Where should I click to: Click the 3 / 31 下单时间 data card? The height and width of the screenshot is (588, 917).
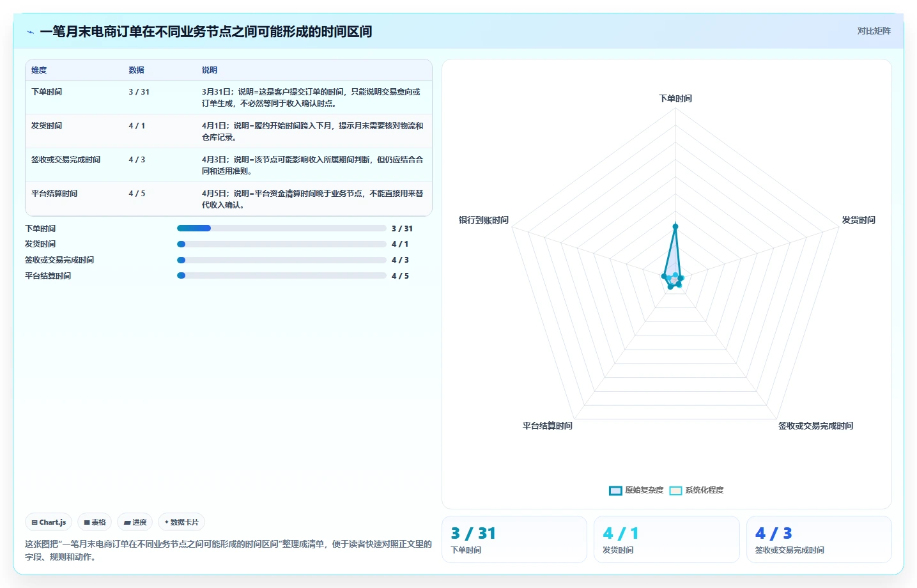(514, 539)
